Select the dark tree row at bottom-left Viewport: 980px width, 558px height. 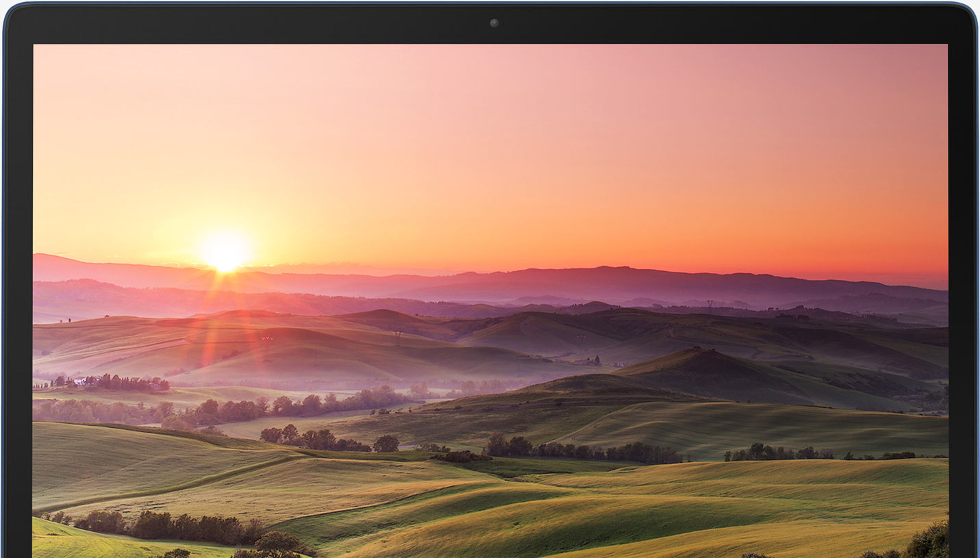[171, 527]
